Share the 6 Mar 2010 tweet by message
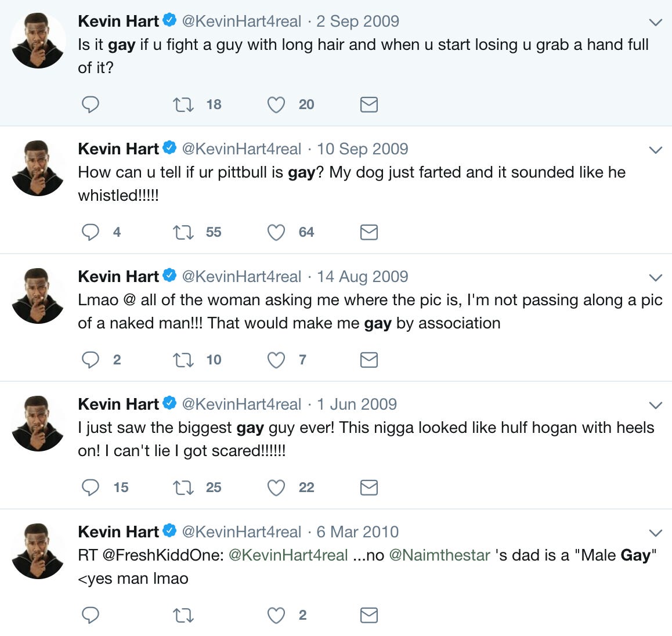 pyautogui.click(x=368, y=616)
